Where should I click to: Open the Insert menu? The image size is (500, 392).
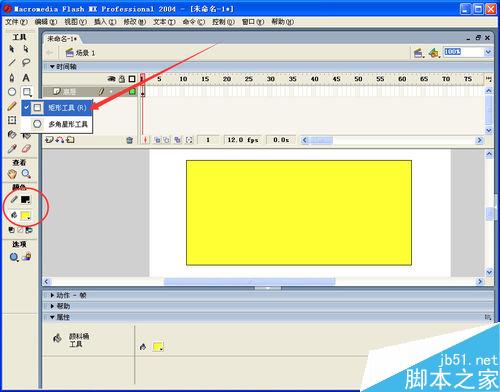pyautogui.click(x=105, y=22)
